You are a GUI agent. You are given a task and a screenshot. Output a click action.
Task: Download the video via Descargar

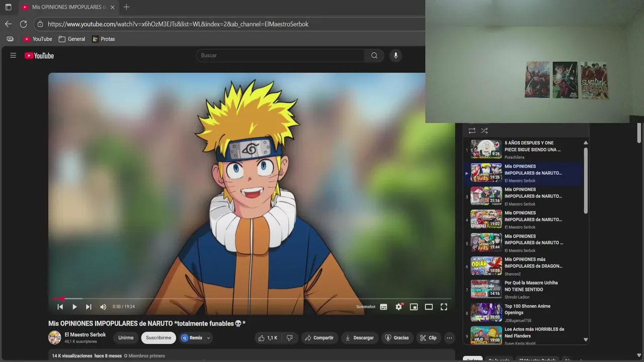pyautogui.click(x=359, y=338)
